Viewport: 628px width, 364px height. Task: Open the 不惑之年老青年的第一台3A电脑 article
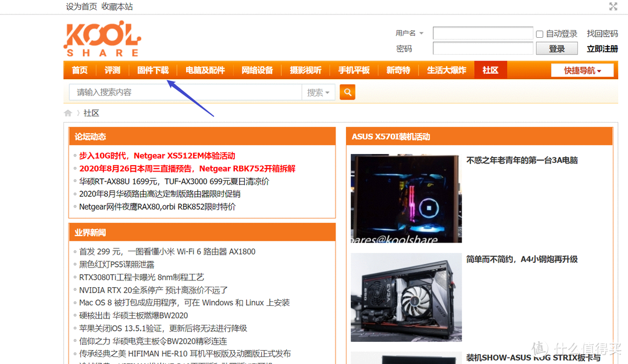coord(522,160)
